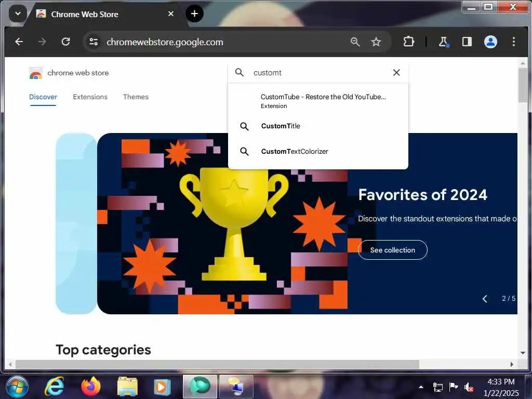Click the search magnifier in search box
The width and height of the screenshot is (532, 399).
point(240,72)
